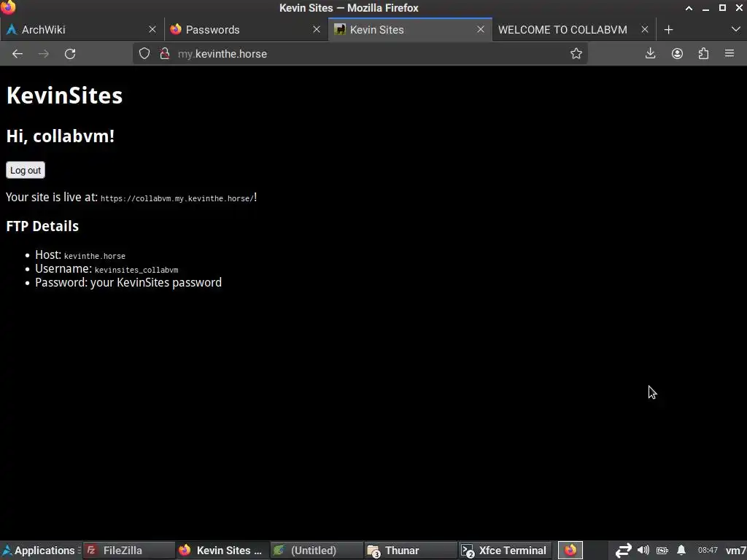Click the Log out button
Image resolution: width=747 pixels, height=560 pixels.
26,170
